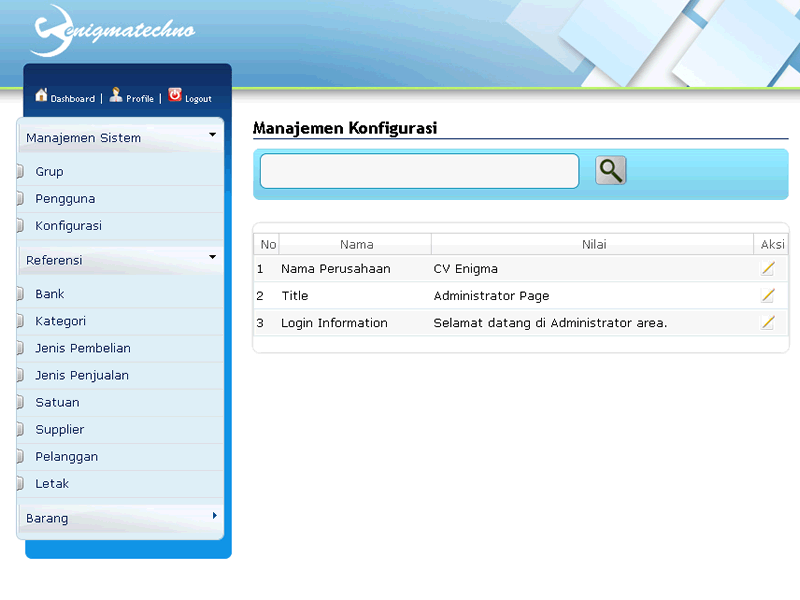The image size is (800, 600).
Task: Select the 'Login Information' cell
Action: 356,323
